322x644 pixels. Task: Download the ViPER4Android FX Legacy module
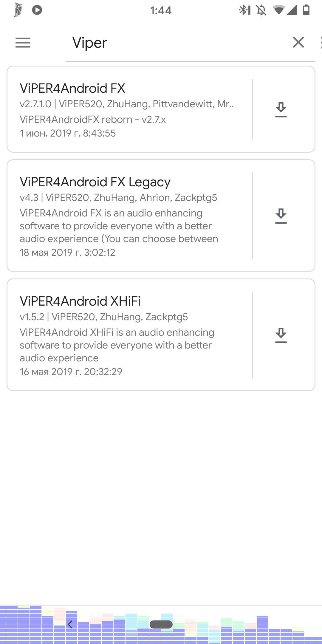pyautogui.click(x=281, y=216)
